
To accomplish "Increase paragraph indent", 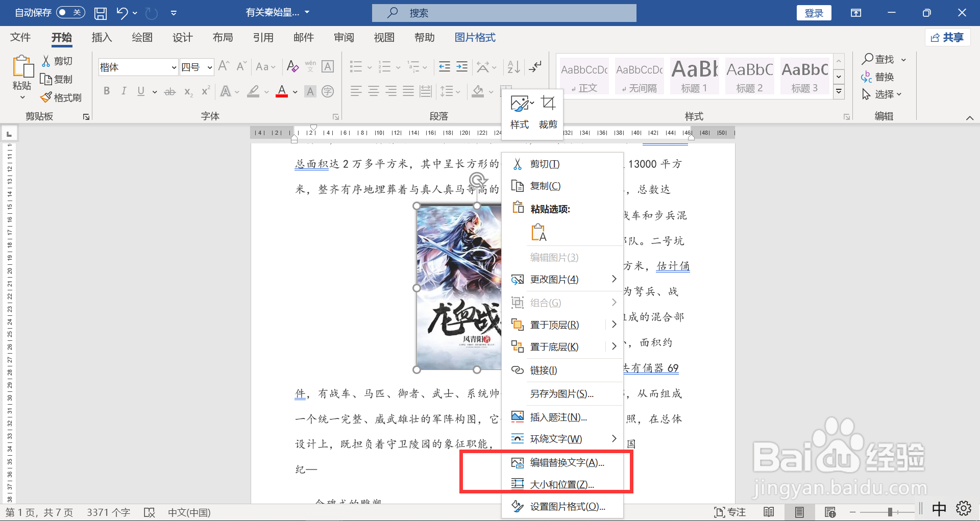I will (x=462, y=66).
